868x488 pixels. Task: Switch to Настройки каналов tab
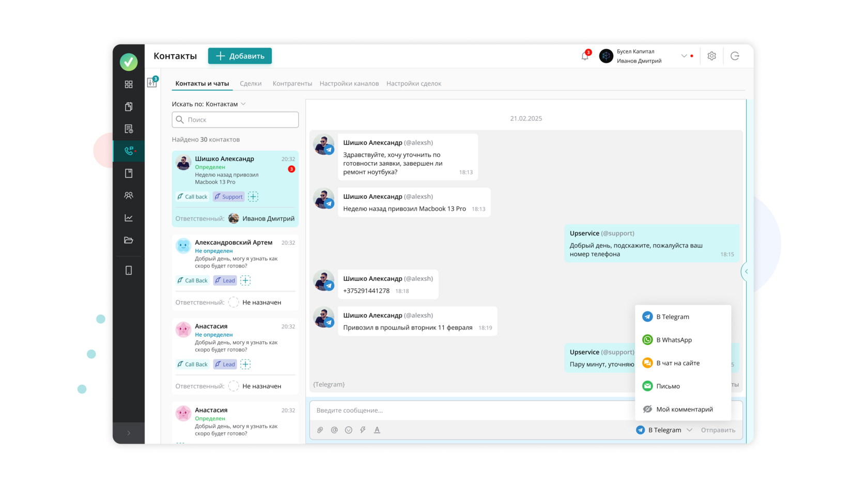coord(349,83)
